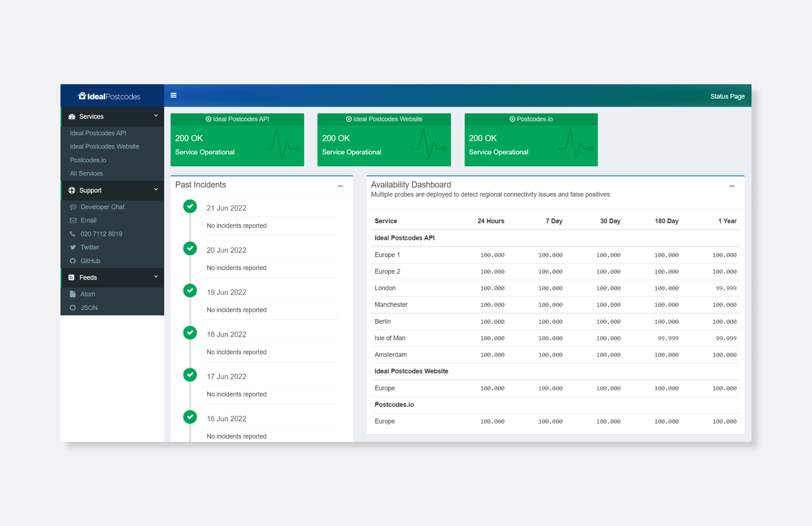This screenshot has width=812, height=526.
Task: Open the Atom feed link
Action: [x=88, y=294]
